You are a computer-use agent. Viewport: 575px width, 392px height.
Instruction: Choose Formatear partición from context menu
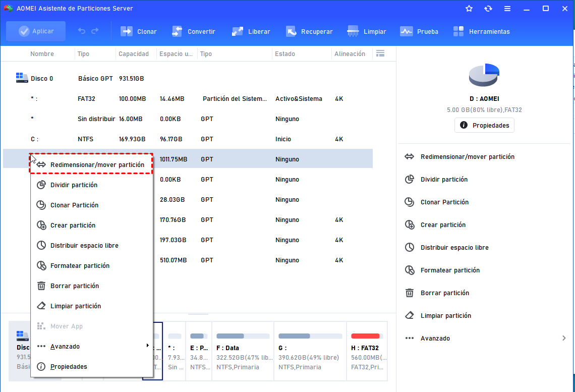tap(80, 265)
